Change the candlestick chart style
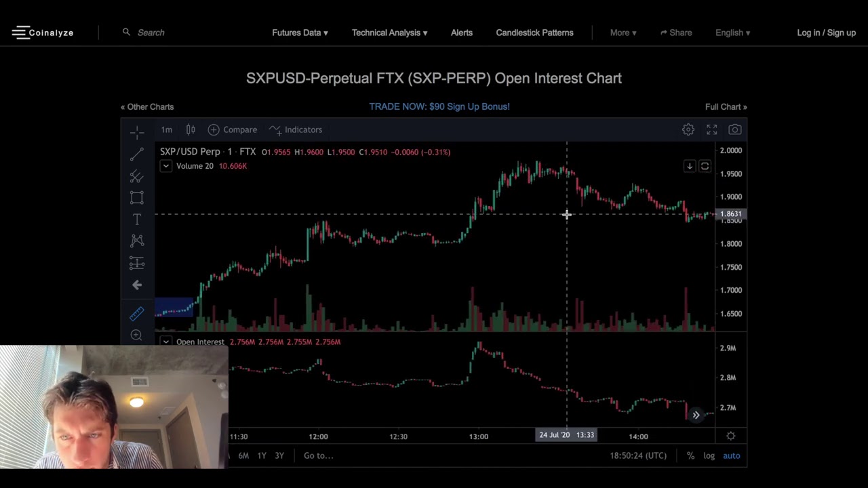The height and width of the screenshot is (488, 868). (x=191, y=129)
